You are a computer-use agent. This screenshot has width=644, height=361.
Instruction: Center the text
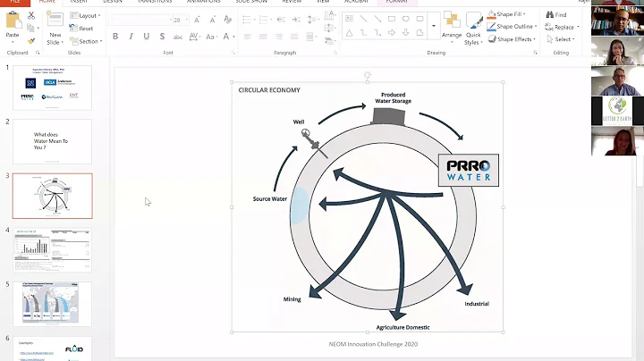[263, 37]
